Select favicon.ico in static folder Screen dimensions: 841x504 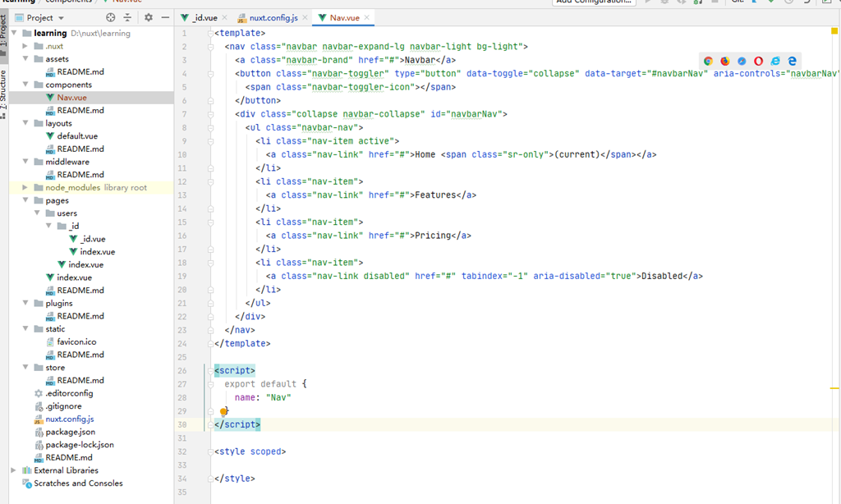(76, 342)
